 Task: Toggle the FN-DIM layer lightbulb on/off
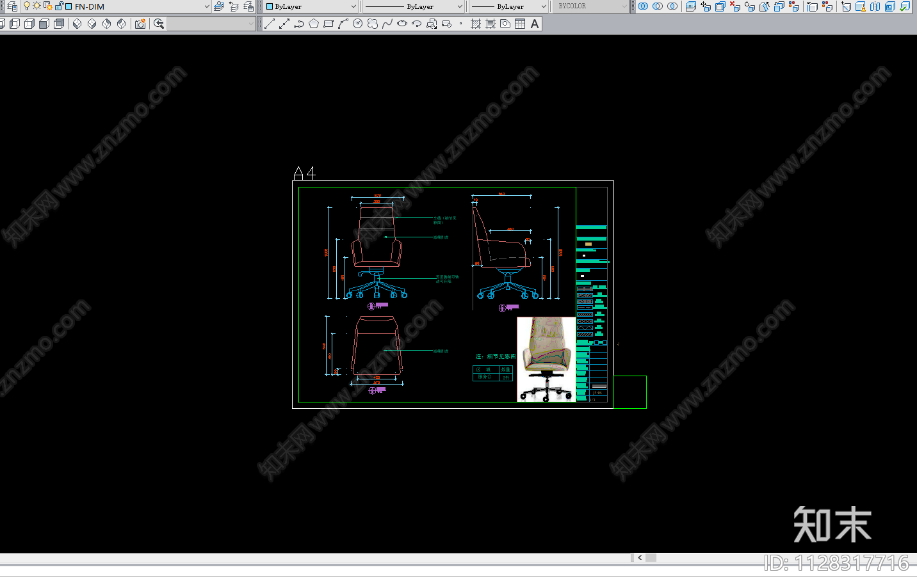(x=27, y=6)
